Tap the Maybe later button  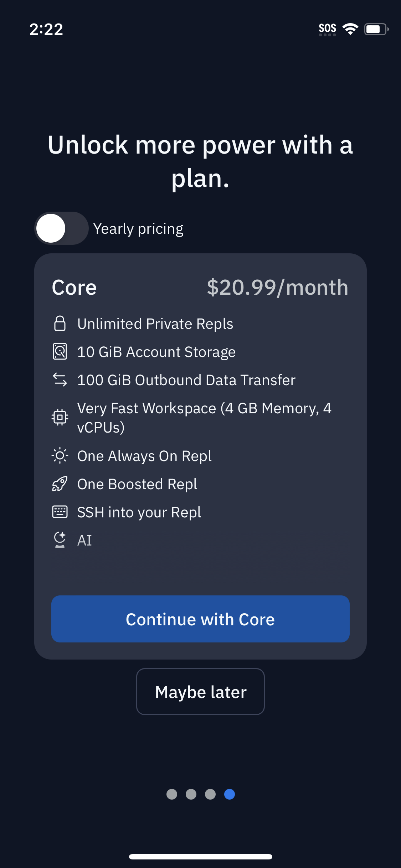click(x=200, y=692)
